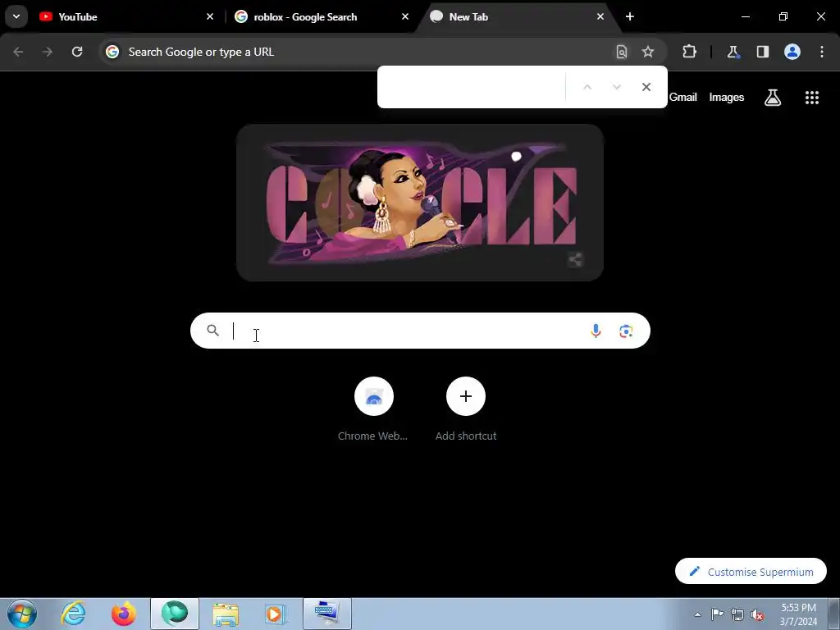The image size is (840, 630).
Task: Launch Internet Explorer from the taskbar
Action: pyautogui.click(x=73, y=614)
